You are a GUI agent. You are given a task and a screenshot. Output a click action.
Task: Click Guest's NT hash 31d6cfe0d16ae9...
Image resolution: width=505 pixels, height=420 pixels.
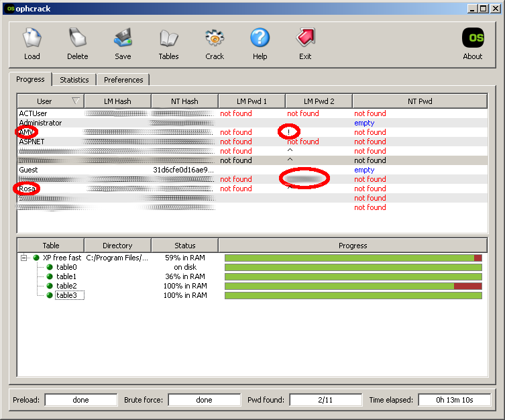183,170
